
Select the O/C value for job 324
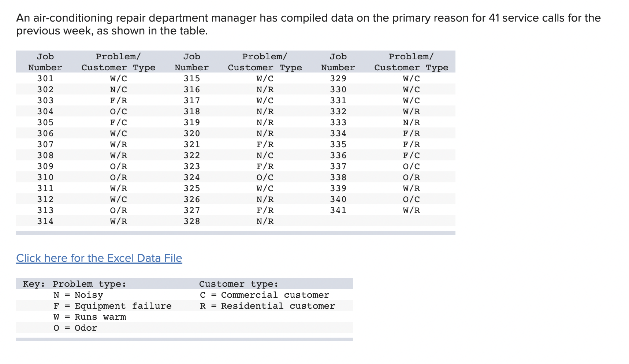(265, 177)
